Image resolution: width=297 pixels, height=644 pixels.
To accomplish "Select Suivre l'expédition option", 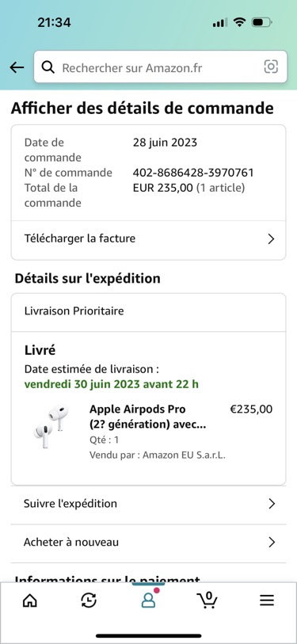I will pyautogui.click(x=148, y=505).
